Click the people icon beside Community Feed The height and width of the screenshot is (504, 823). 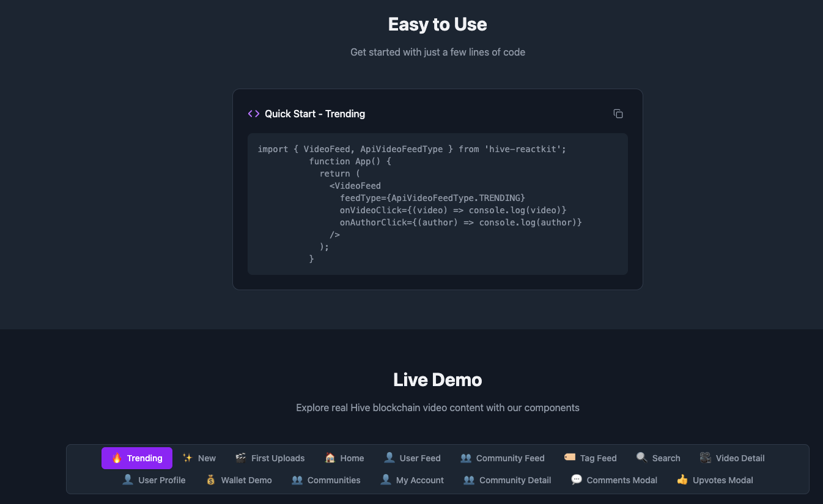(x=466, y=458)
